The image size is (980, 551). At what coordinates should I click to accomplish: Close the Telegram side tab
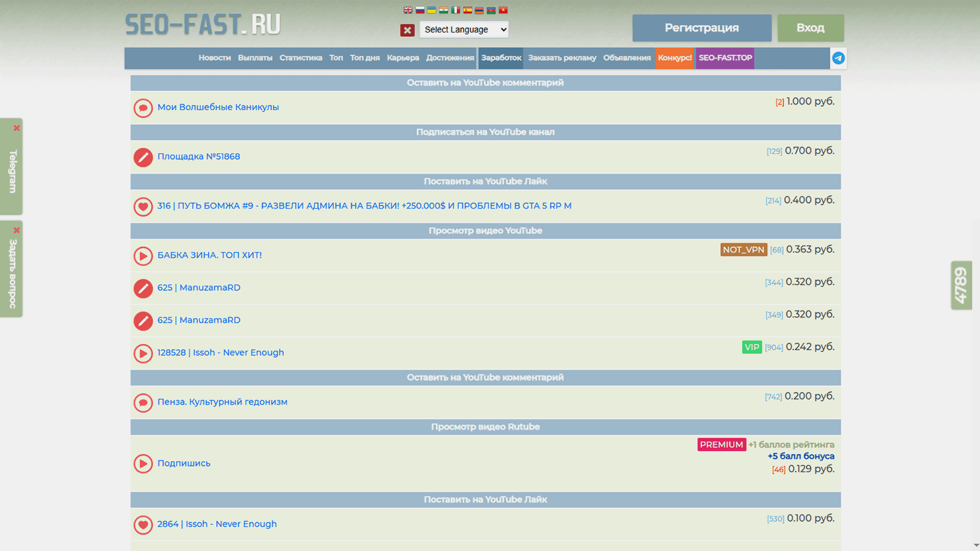(x=17, y=128)
